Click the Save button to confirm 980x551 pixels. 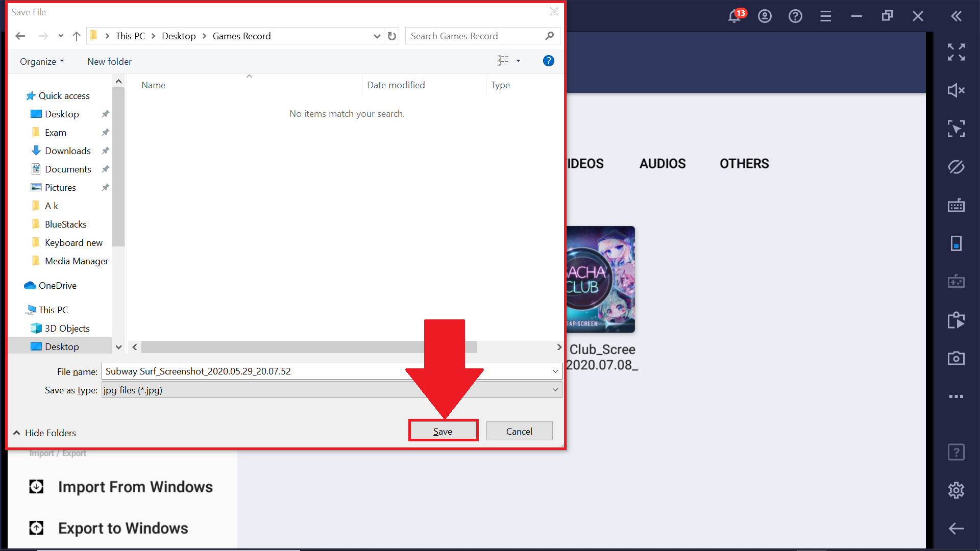(x=442, y=431)
